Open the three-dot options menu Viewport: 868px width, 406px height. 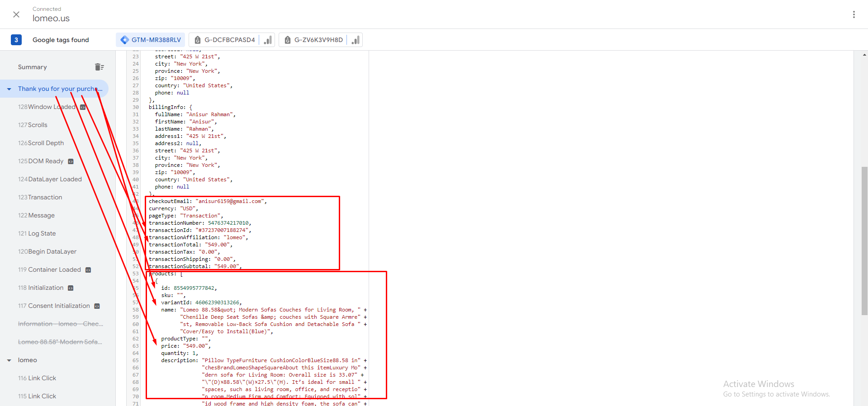(x=854, y=14)
